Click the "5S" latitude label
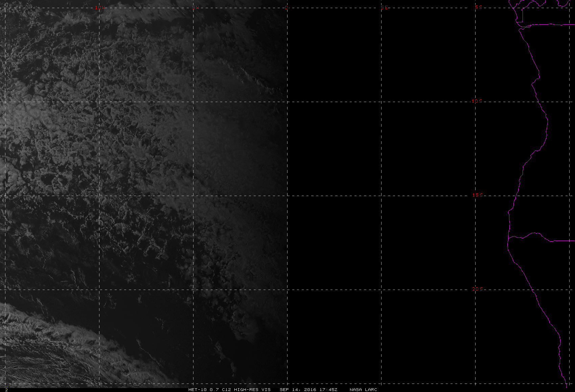Screen dimensions: 575x392 pos(479,7)
